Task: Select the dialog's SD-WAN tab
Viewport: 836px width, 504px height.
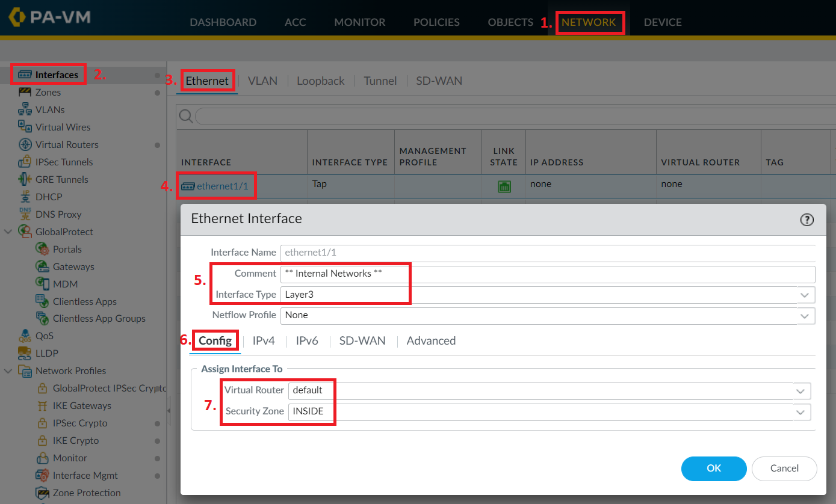Action: [x=362, y=340]
